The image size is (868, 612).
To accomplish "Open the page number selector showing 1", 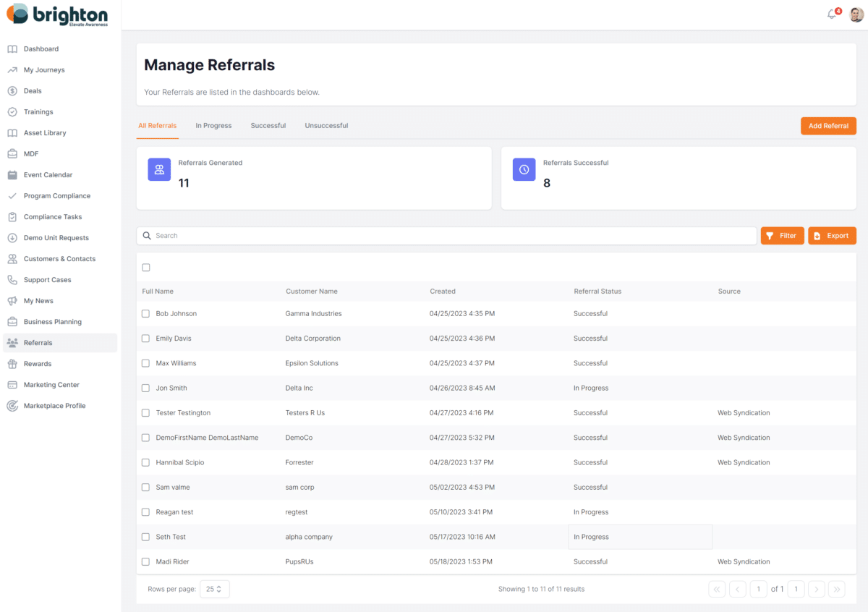I will [758, 589].
